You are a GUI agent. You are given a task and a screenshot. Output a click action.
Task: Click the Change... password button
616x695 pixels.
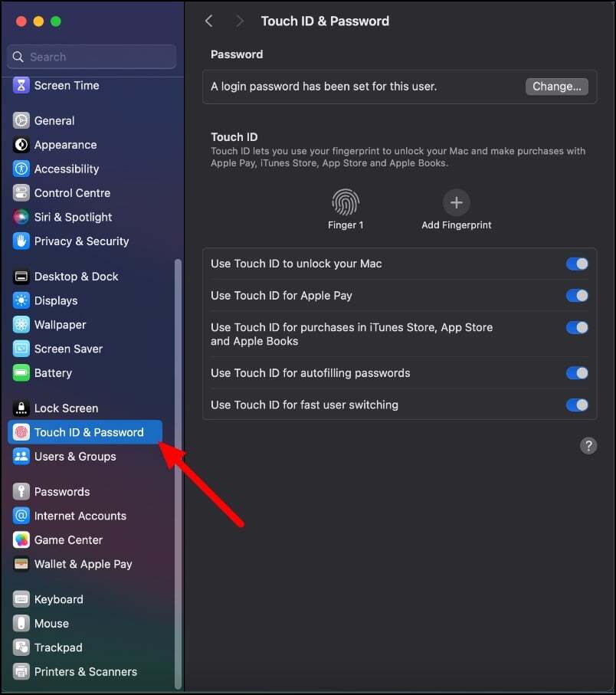pyautogui.click(x=556, y=87)
